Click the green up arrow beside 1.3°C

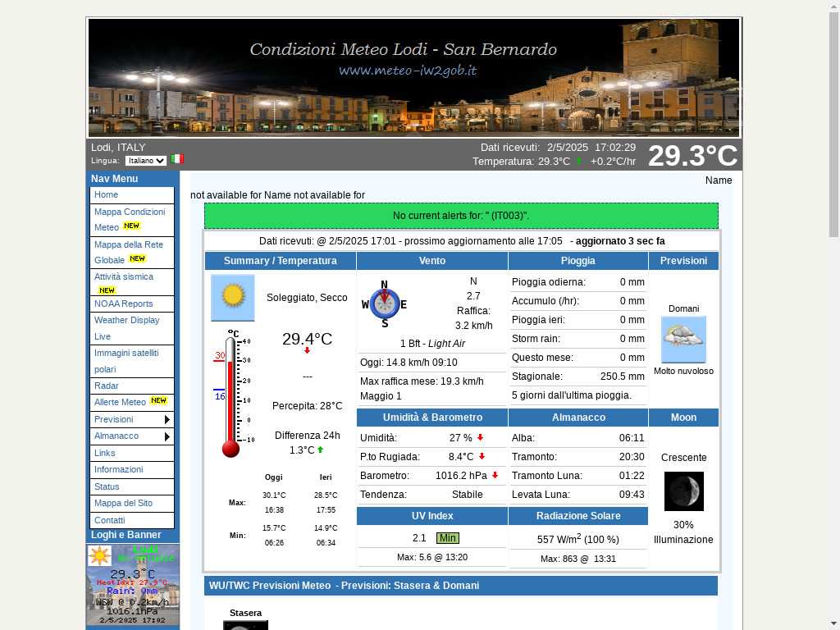pyautogui.click(x=321, y=450)
